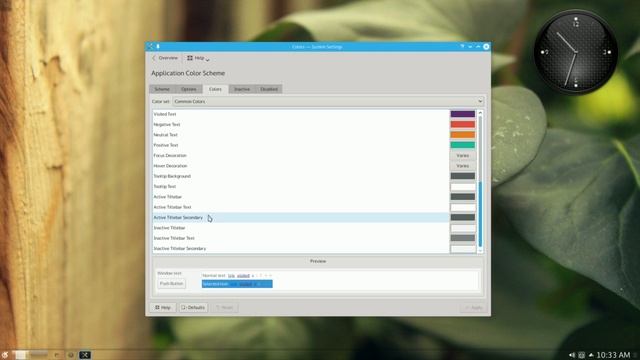Image resolution: width=640 pixels, height=360 pixels.
Task: Open the Inactive Titlebar color swatch
Action: tap(462, 228)
